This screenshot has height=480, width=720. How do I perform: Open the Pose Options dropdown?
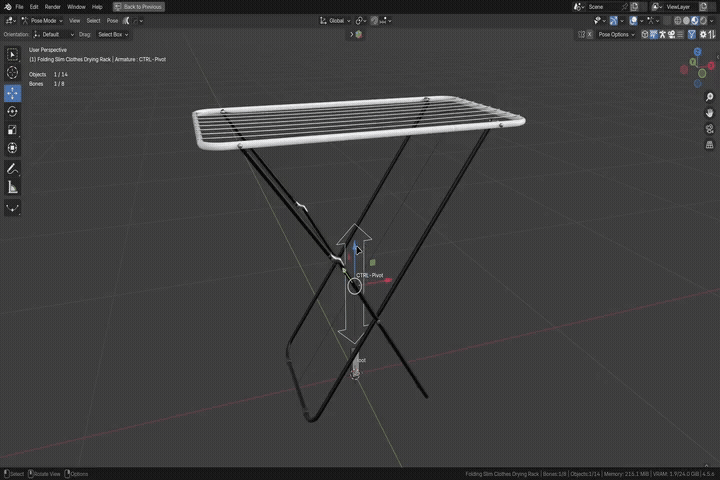click(616, 34)
